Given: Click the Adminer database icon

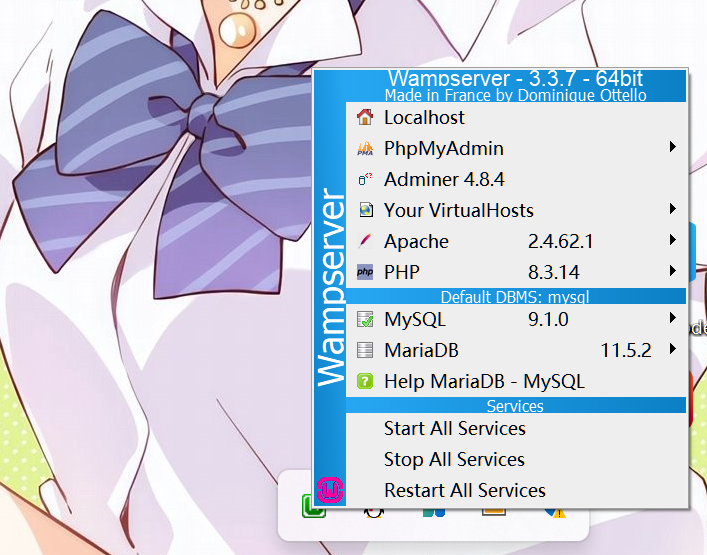Looking at the screenshot, I should (x=364, y=180).
